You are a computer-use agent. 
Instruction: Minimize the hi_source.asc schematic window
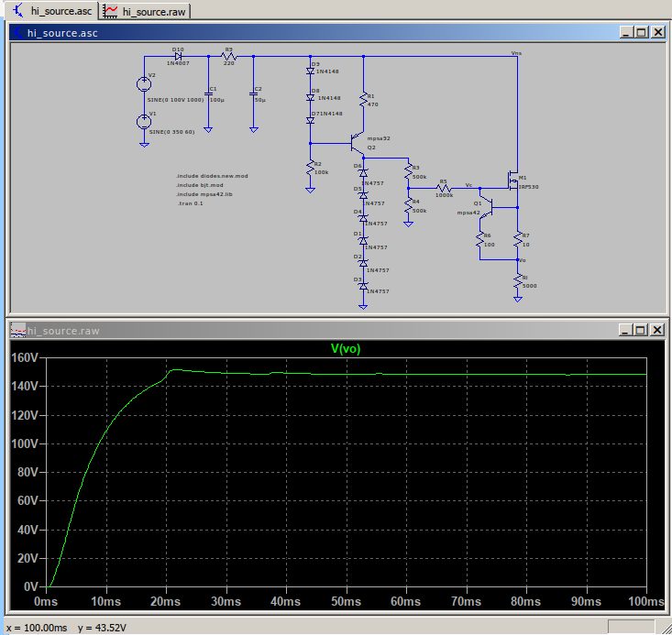(x=626, y=32)
